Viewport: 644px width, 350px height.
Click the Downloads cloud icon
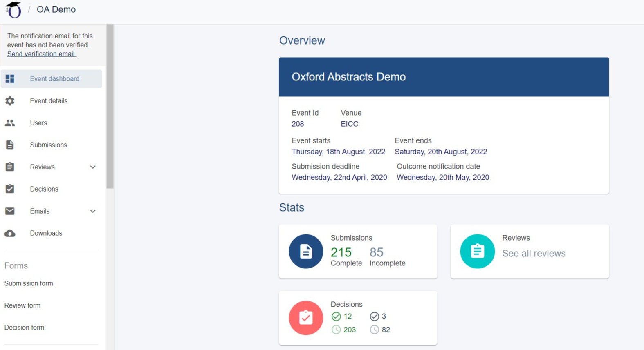tap(10, 233)
